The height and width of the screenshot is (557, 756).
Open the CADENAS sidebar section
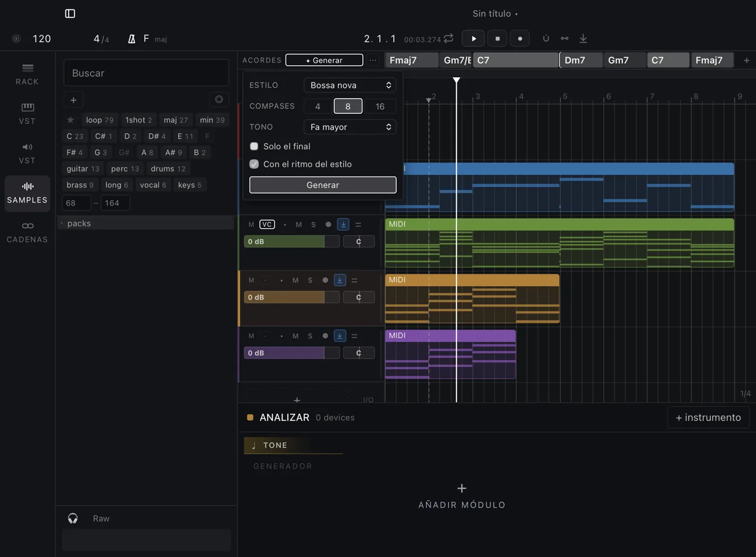(27, 232)
